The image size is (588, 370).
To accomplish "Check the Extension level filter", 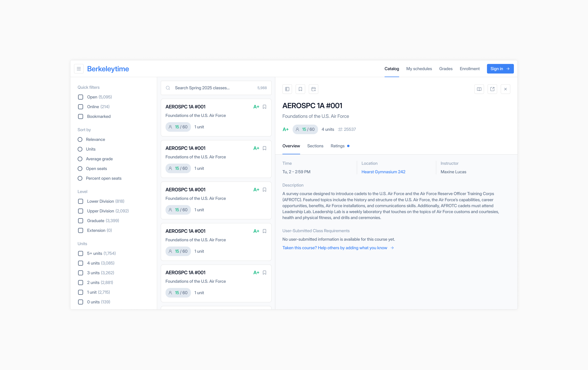I will pyautogui.click(x=81, y=230).
